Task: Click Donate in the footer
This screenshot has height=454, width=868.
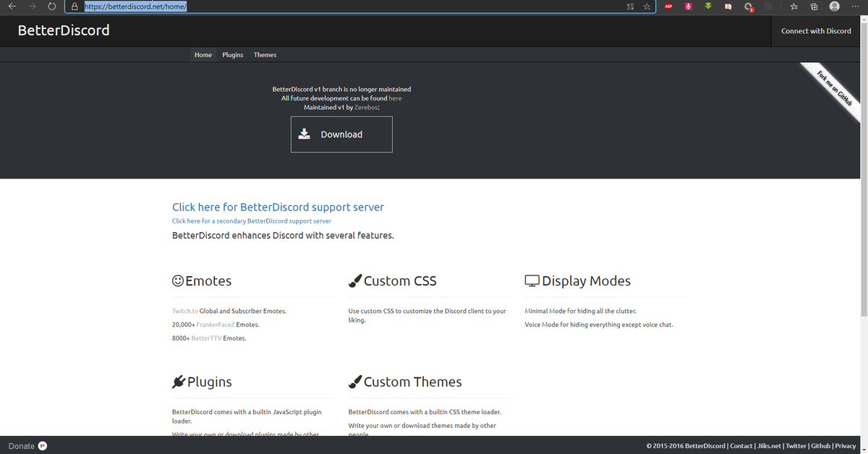Action: click(21, 446)
